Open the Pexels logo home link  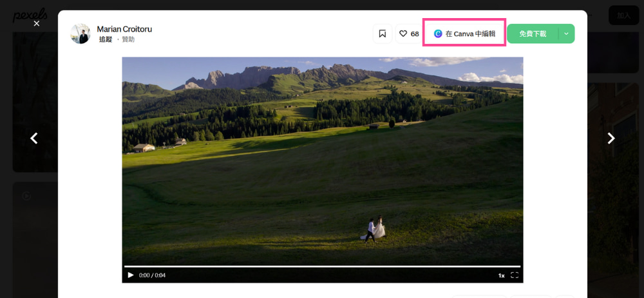30,14
